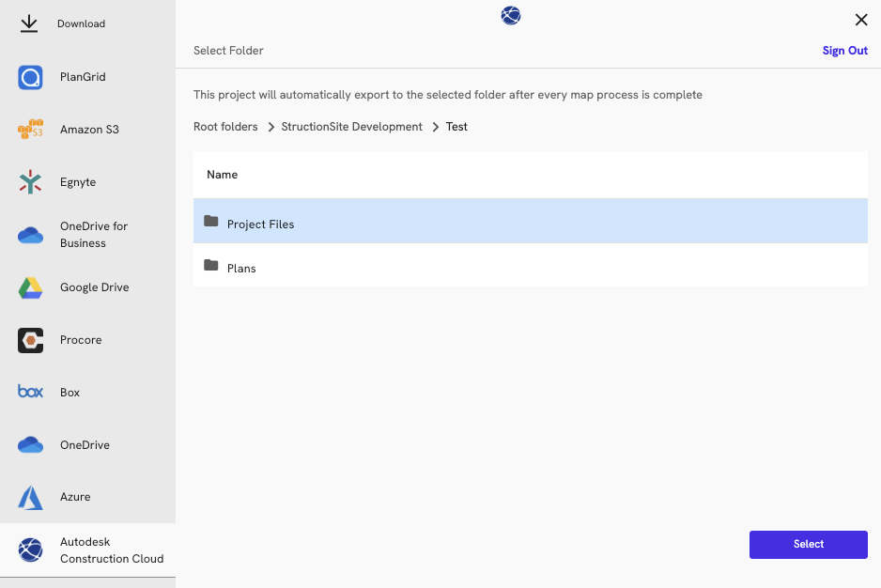The height and width of the screenshot is (588, 881).
Task: Click the Sign Out link
Action: pyautogui.click(x=844, y=51)
